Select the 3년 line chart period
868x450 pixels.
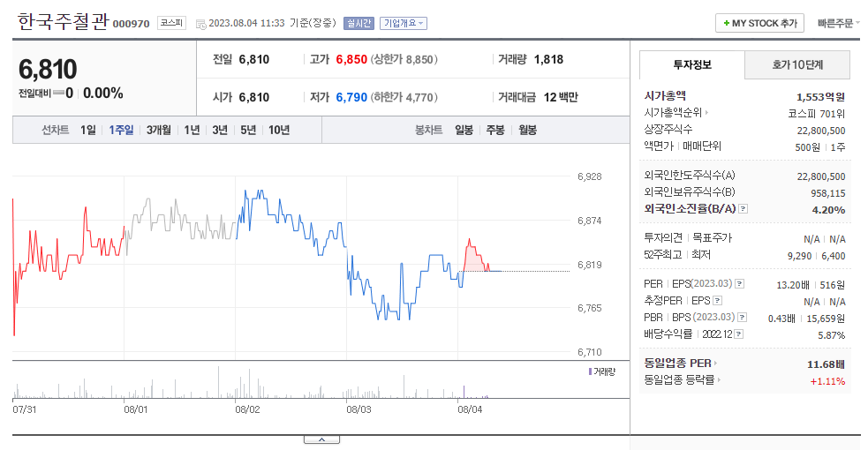pos(220,130)
